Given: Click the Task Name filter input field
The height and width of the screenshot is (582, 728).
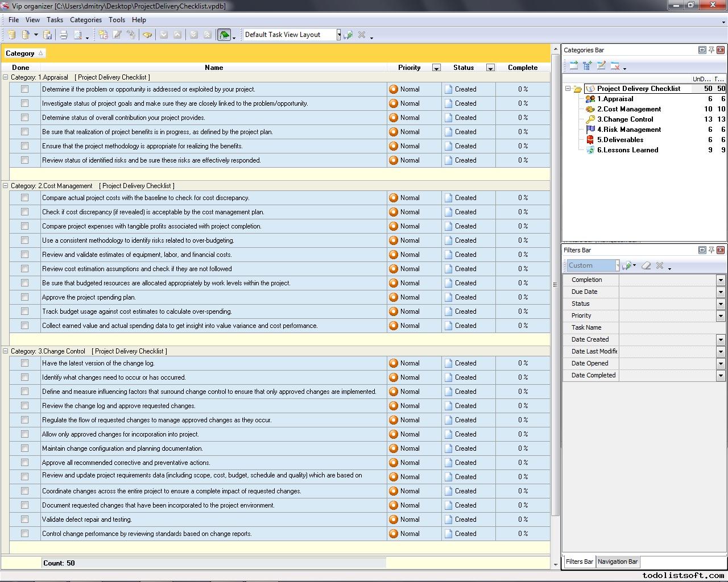Looking at the screenshot, I should pyautogui.click(x=671, y=328).
